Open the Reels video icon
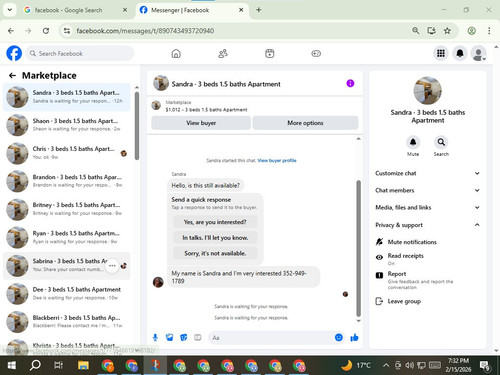This screenshot has height=375, width=500. tap(270, 53)
